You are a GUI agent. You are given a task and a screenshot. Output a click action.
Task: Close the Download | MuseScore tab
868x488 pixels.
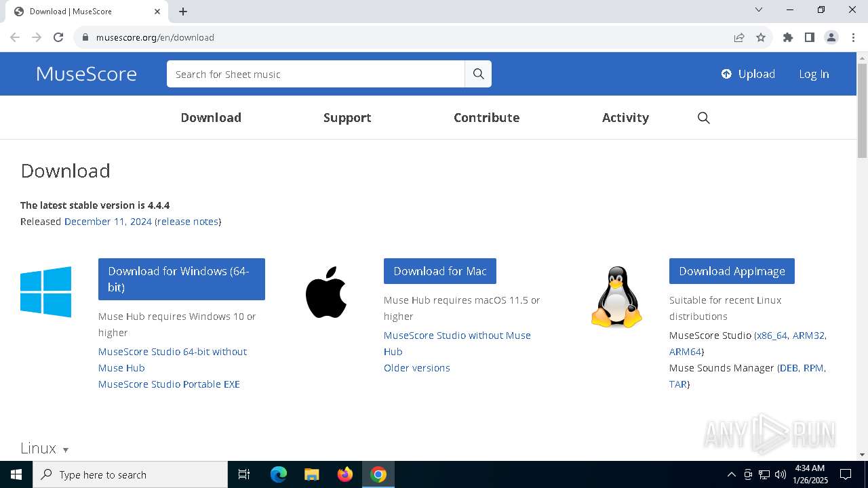(157, 12)
